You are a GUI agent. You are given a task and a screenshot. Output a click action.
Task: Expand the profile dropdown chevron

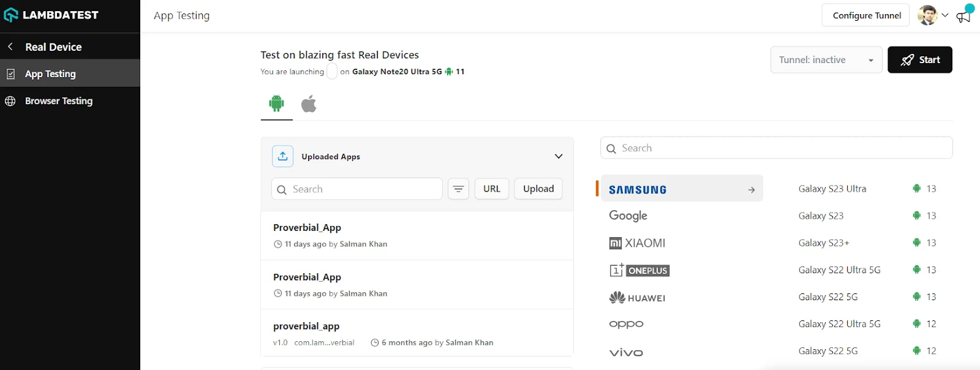[x=945, y=15]
